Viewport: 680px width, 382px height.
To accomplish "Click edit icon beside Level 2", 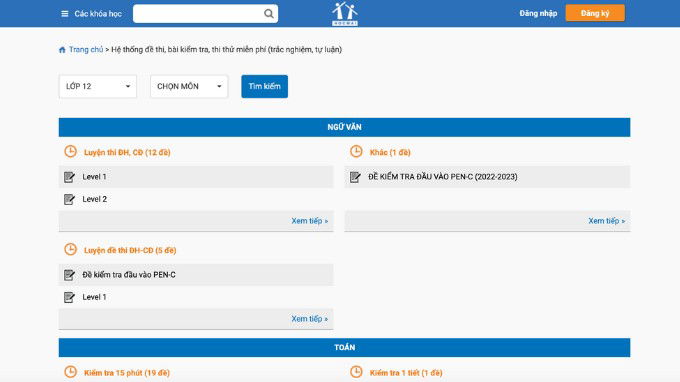I will click(69, 199).
